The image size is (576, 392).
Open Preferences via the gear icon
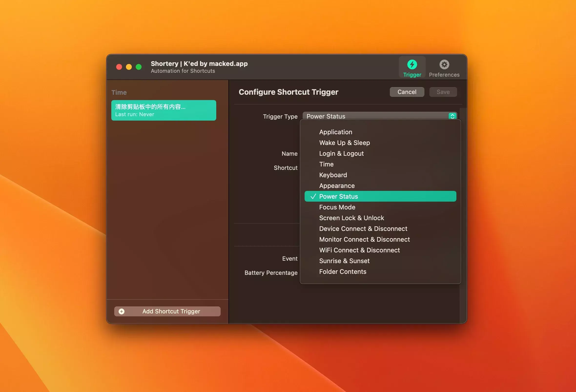point(444,64)
